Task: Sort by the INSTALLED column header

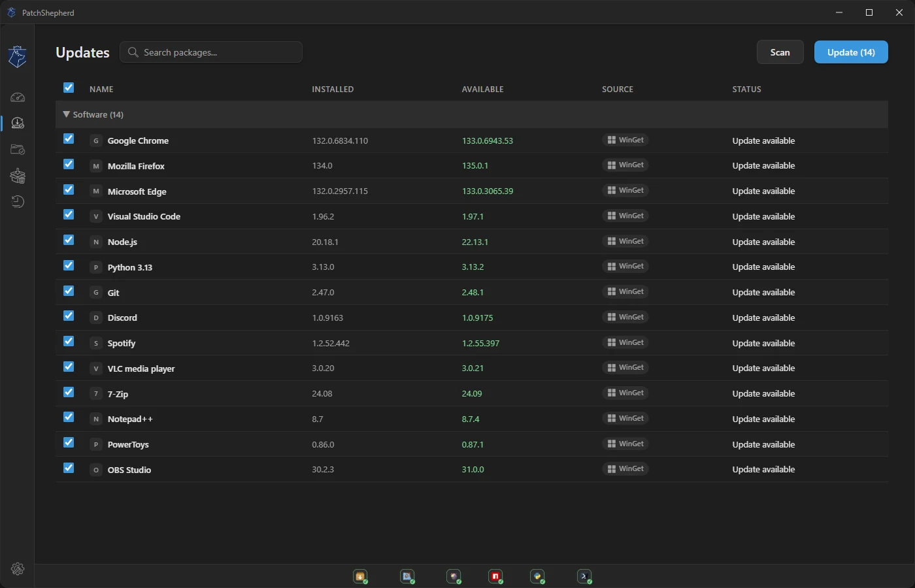Action: 333,90
